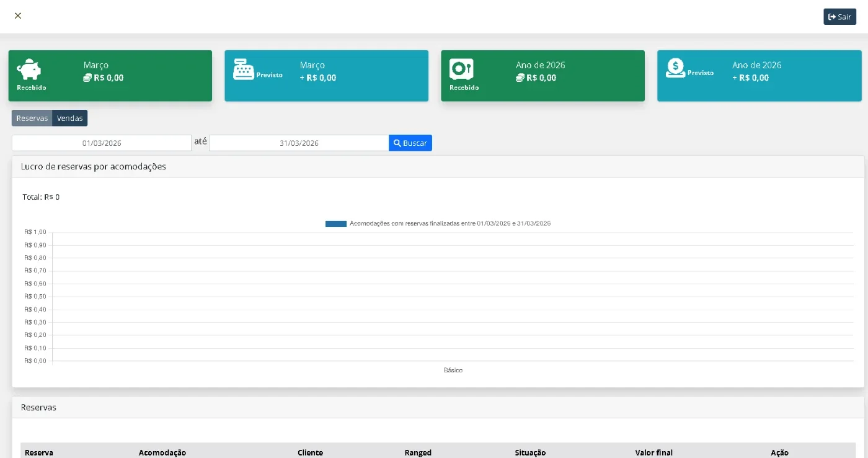
Task: Close the panel with the X icon
Action: [x=18, y=16]
